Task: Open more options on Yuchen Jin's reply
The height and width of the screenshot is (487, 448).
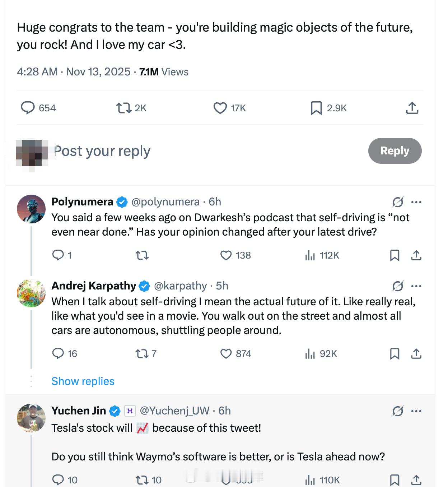Action: click(x=416, y=411)
